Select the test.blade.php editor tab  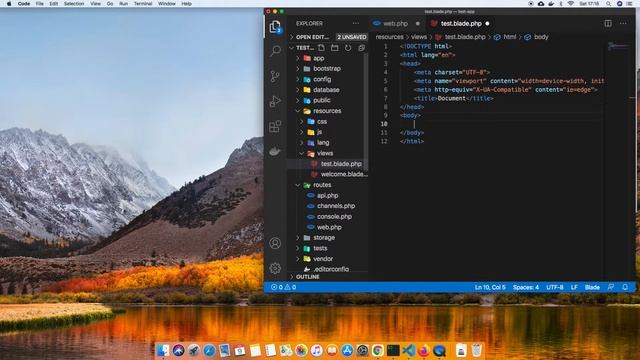(x=460, y=23)
